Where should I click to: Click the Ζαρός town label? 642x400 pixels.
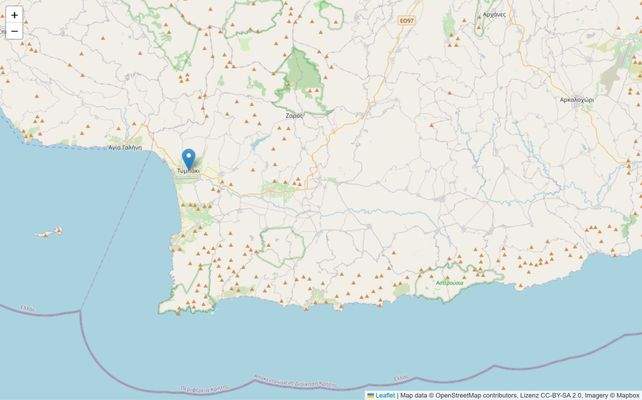pos(294,116)
